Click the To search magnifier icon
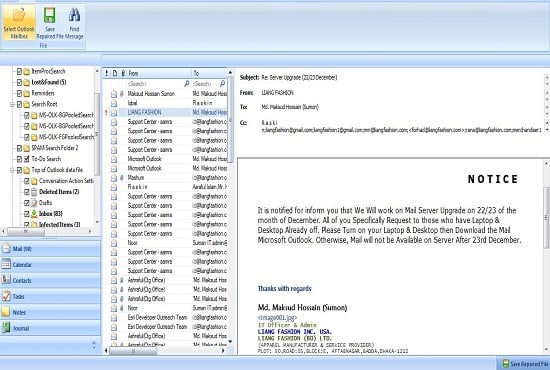This screenshot has height=370, width=550. [222, 83]
